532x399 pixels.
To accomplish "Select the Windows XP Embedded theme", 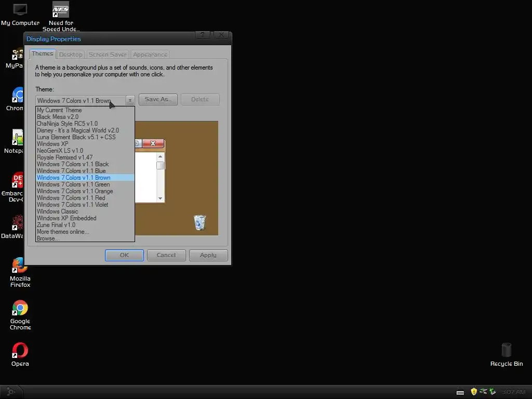I will click(x=85, y=218).
